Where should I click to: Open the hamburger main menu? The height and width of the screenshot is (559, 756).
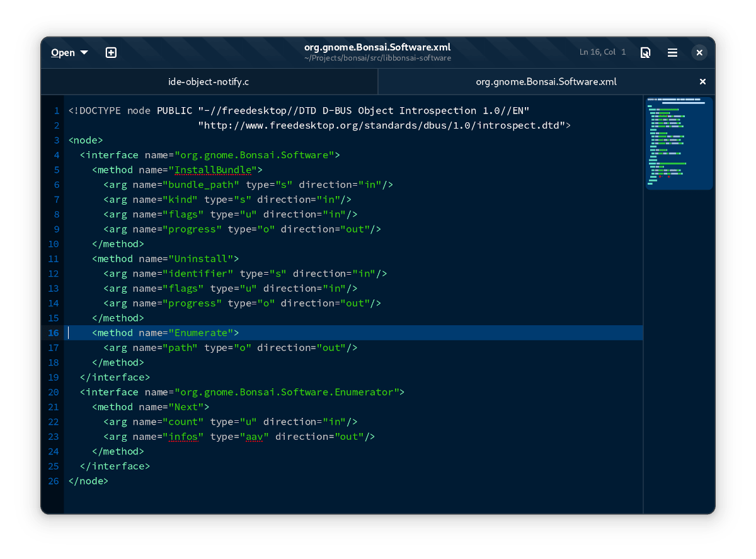point(672,53)
